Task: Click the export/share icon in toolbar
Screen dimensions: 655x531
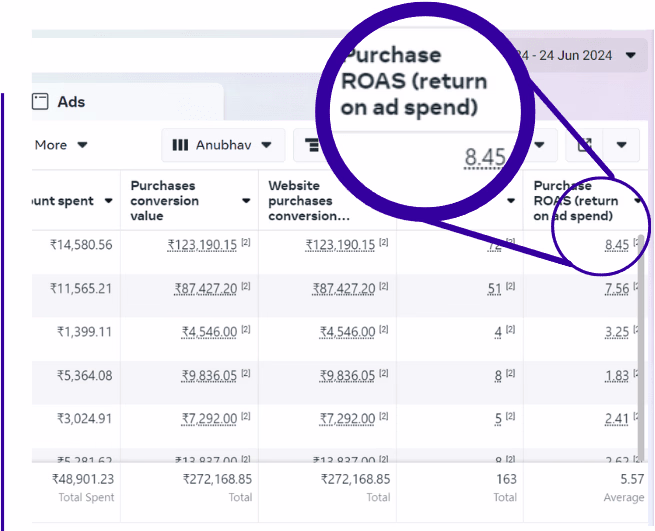Action: [582, 146]
